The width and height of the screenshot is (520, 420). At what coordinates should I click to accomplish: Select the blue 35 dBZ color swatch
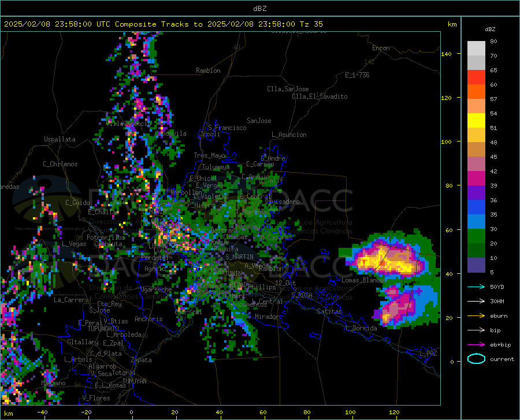476,207
